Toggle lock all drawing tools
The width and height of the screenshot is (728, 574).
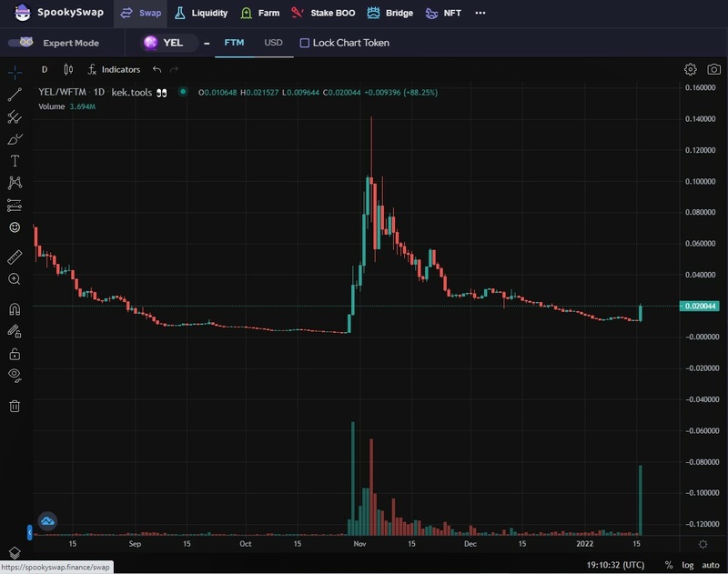tap(15, 354)
